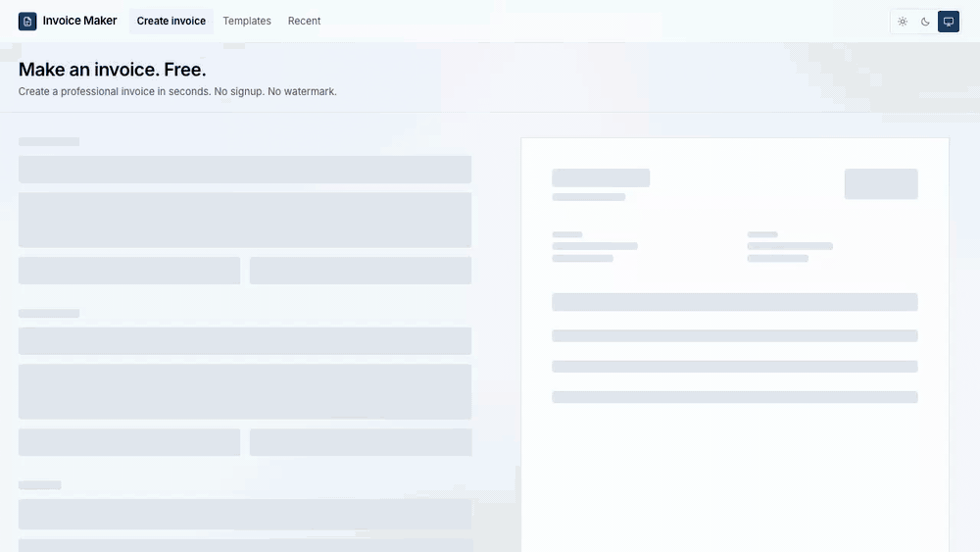
Task: Click the Invoice Maker brand name
Action: [79, 21]
